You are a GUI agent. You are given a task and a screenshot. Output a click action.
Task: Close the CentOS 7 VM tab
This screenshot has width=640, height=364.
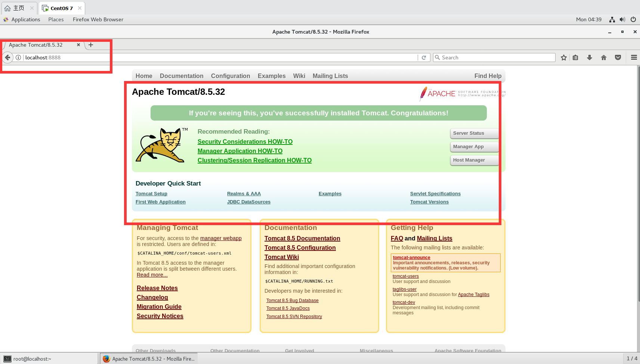pos(80,8)
